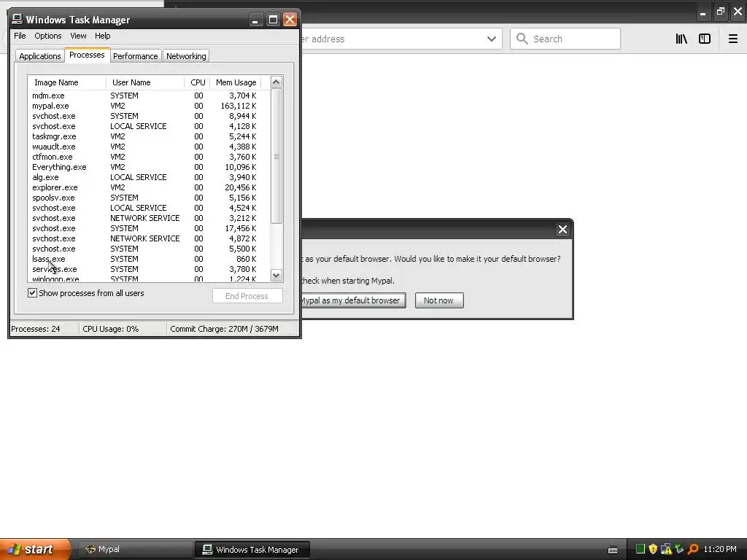747x560 pixels.
Task: Click the process list scroll down arrow
Action: point(276,275)
